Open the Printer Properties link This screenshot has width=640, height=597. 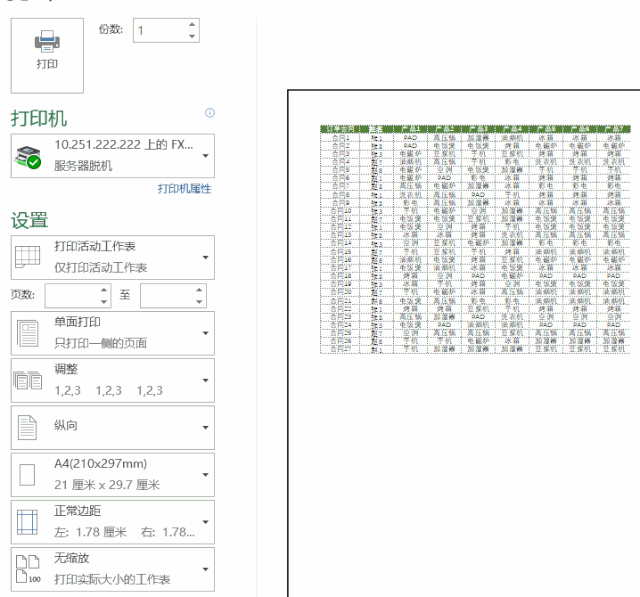click(x=184, y=189)
